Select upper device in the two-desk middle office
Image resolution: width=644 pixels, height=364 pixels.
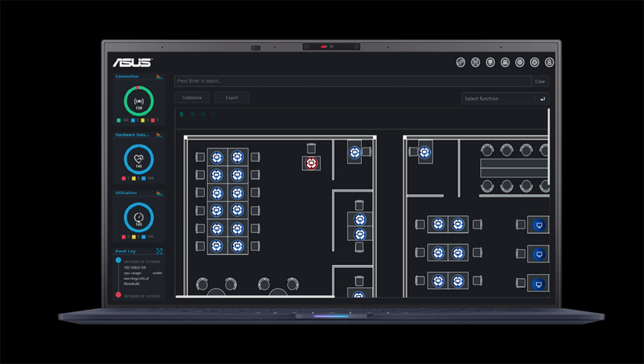(x=360, y=220)
